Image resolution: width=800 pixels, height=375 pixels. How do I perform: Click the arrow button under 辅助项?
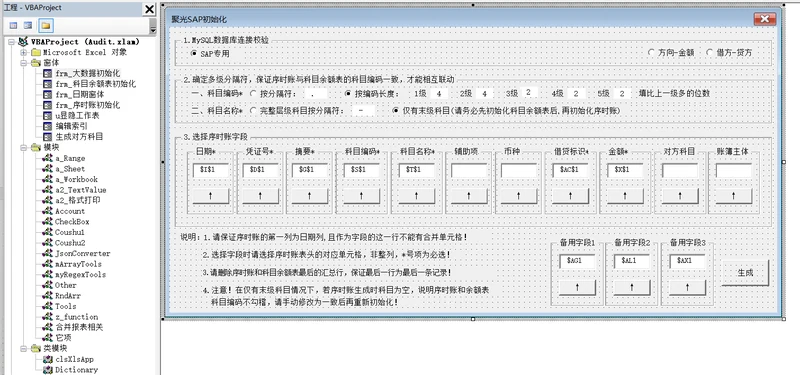click(469, 195)
